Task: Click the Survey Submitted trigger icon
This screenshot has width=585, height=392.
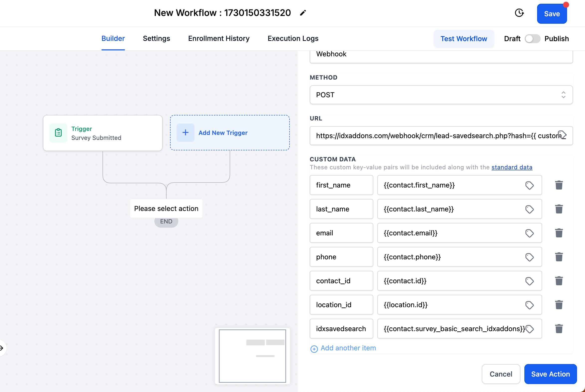Action: pyautogui.click(x=58, y=133)
